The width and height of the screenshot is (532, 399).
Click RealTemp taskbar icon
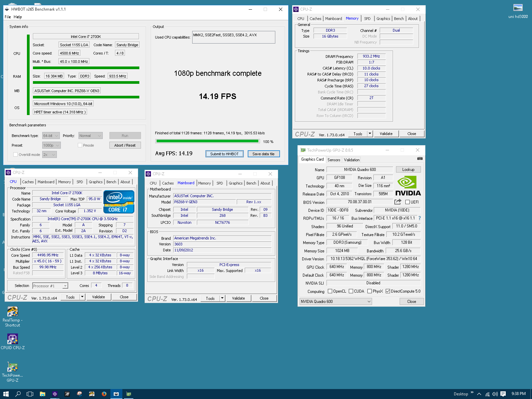pos(92,394)
